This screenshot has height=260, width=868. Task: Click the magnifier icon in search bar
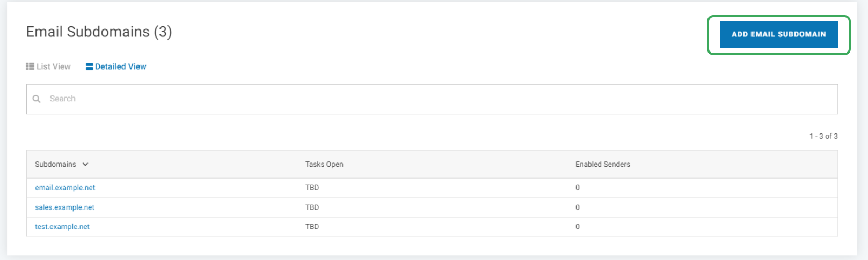click(x=37, y=99)
